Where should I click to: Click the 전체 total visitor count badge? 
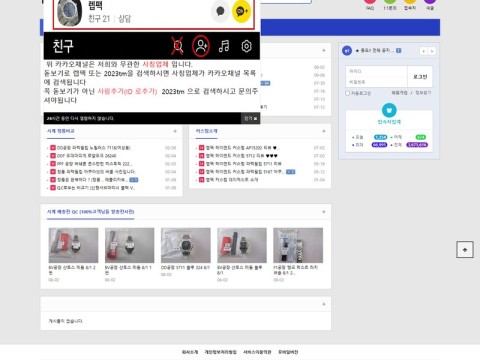417,145
